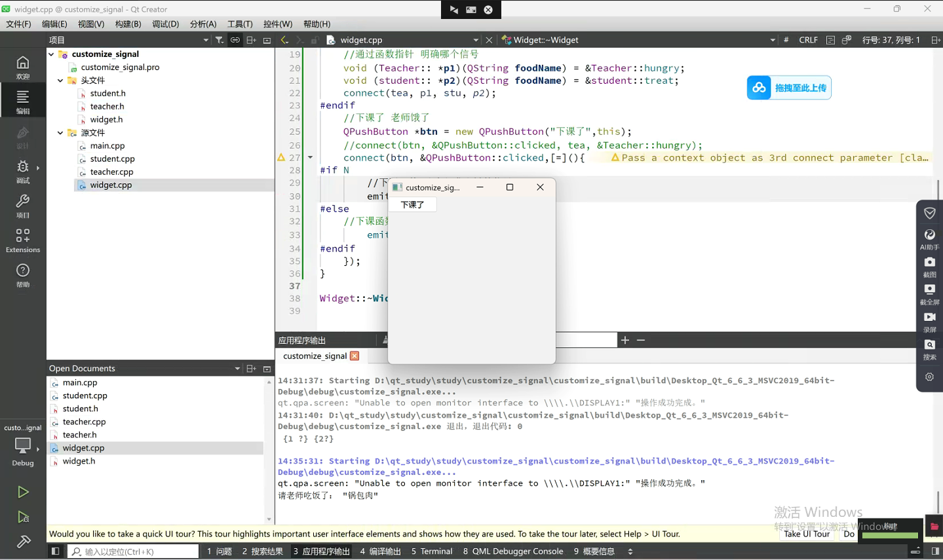Screen dimensions: 943x560
Task: Open the 构建(B) menu
Action: (x=128, y=24)
